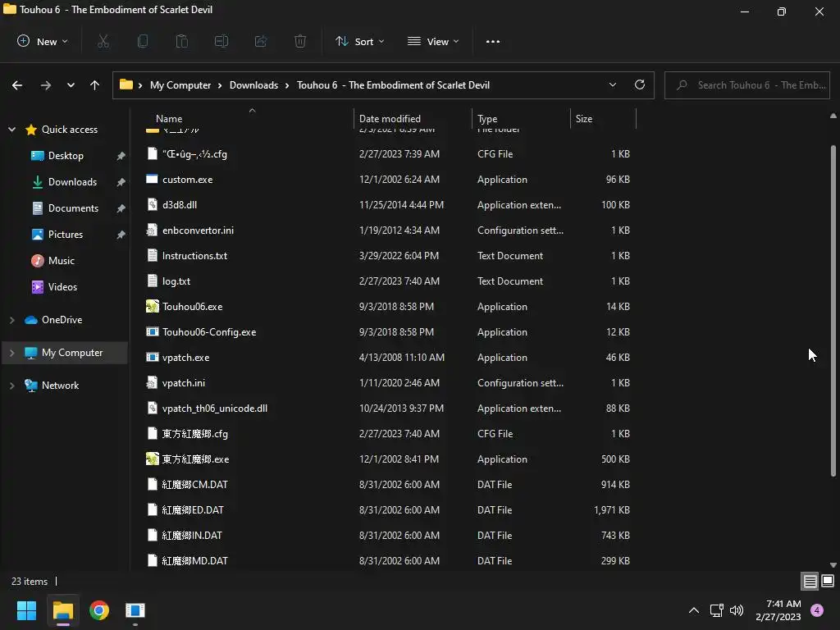The height and width of the screenshot is (630, 840).
Task: Switch to large thumbnails view icon
Action: pyautogui.click(x=828, y=582)
